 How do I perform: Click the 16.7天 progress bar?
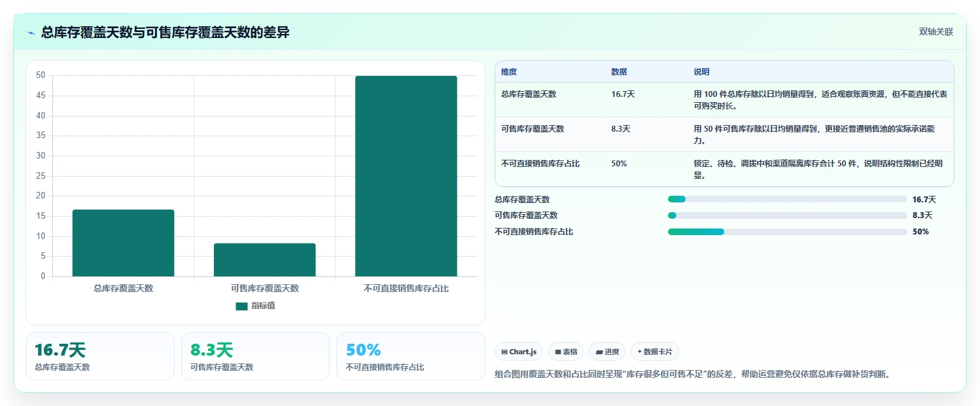pyautogui.click(x=788, y=199)
